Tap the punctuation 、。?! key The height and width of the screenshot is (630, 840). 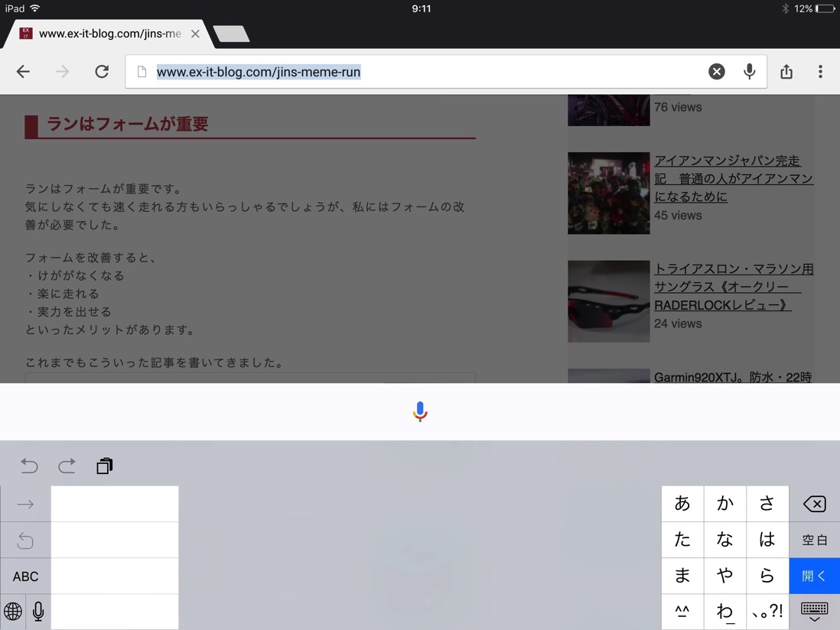point(767,611)
